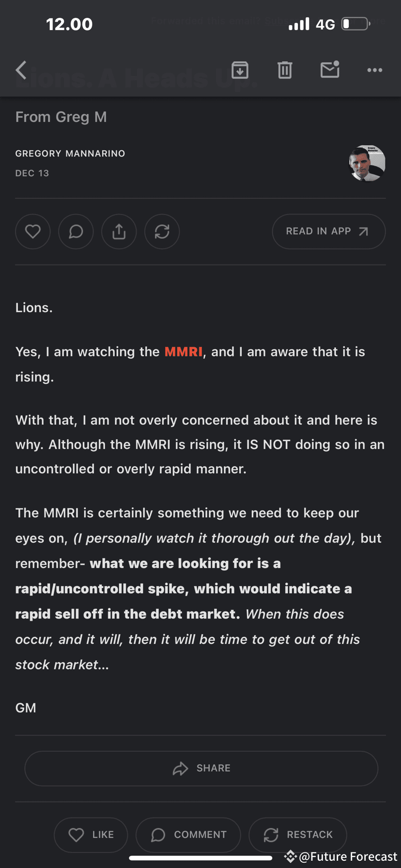Delete the email using the trash icon

[x=285, y=70]
